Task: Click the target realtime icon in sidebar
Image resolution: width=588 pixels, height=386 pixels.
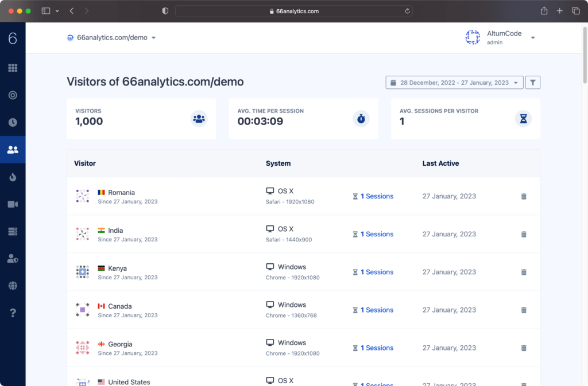Action: click(x=13, y=95)
